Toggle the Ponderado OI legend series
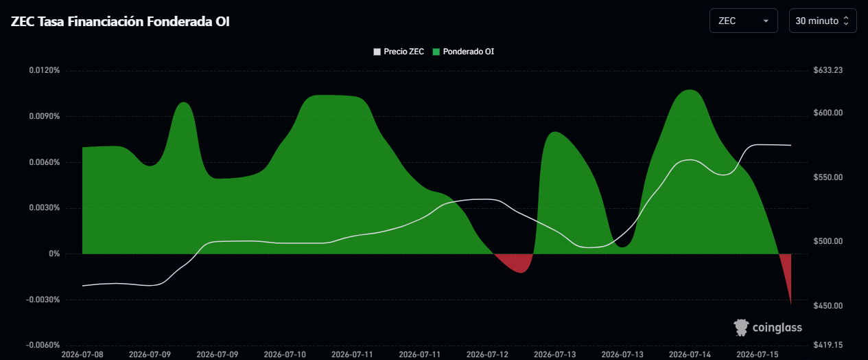Viewport: 868px width, 360px height. tap(463, 52)
